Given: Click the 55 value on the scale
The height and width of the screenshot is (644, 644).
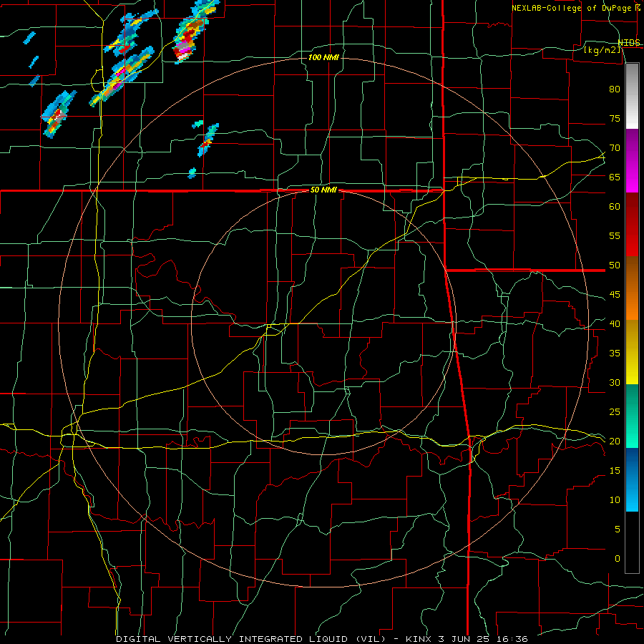Looking at the screenshot, I should point(615,236).
